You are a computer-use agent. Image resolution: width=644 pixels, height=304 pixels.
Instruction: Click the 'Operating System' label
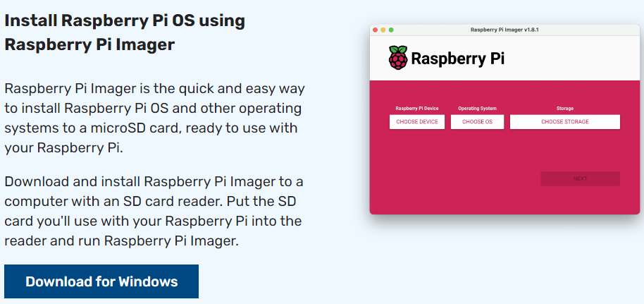[x=477, y=109]
